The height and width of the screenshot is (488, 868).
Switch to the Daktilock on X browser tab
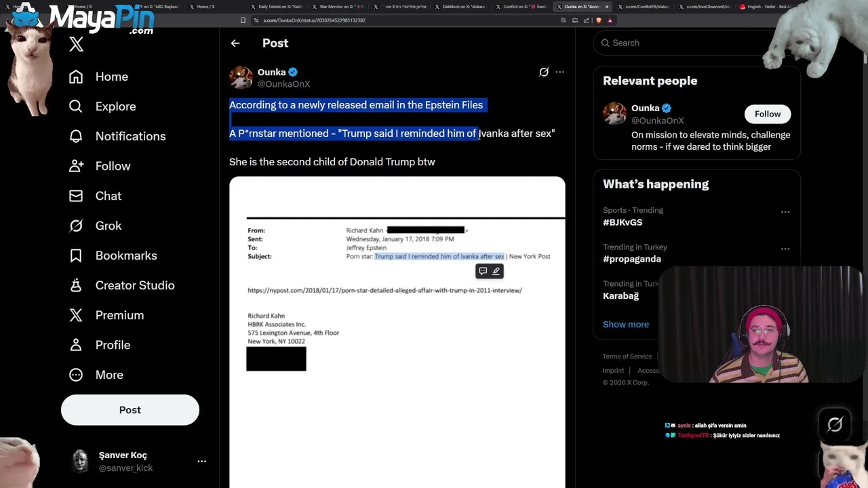(x=461, y=6)
